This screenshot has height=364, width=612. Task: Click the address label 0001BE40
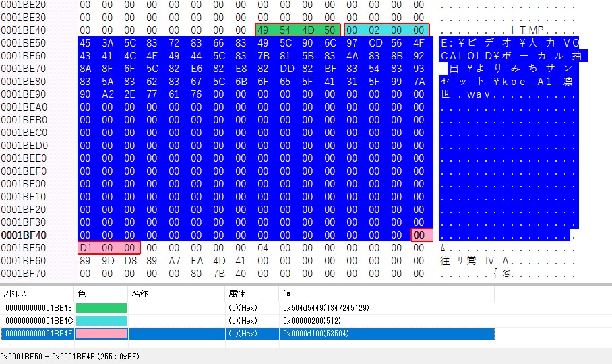(x=24, y=30)
